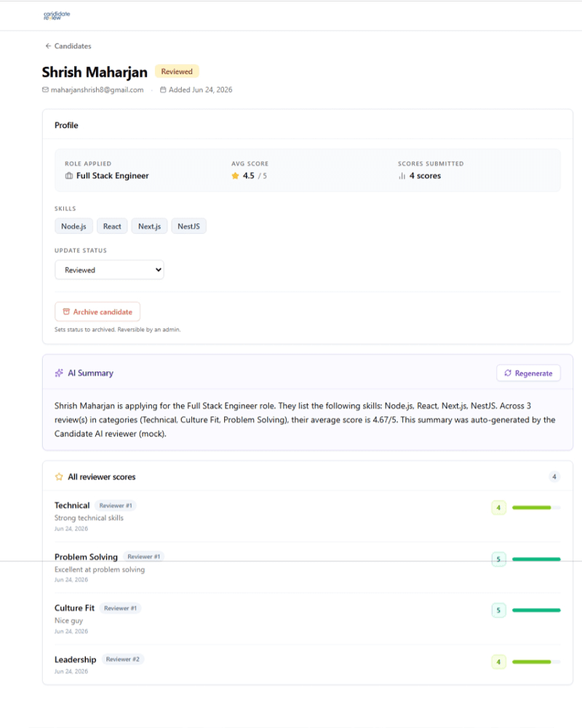Click the Reviewed status badge
582x728 pixels.
(177, 71)
